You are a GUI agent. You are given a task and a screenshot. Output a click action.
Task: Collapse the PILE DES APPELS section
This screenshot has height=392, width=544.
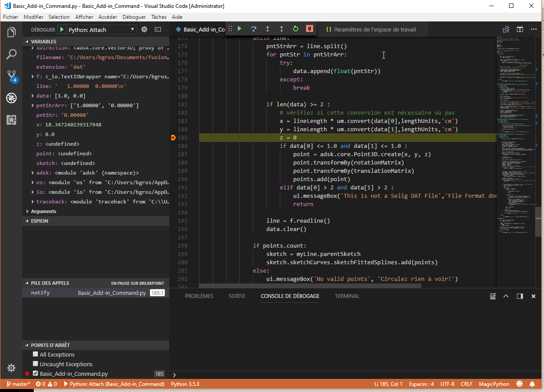(x=28, y=283)
